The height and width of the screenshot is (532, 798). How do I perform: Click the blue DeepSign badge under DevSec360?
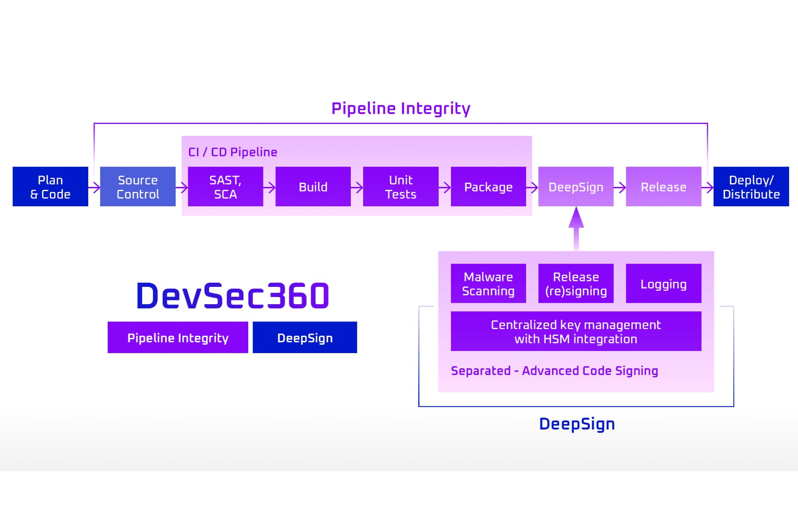304,338
